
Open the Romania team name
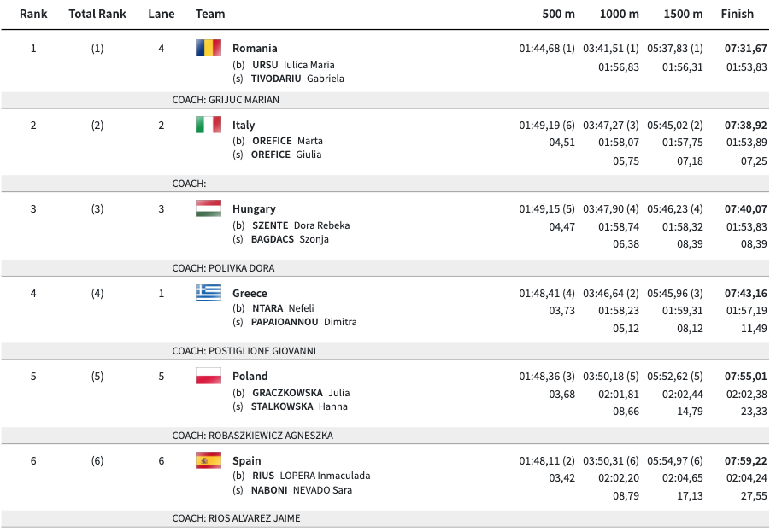[255, 49]
